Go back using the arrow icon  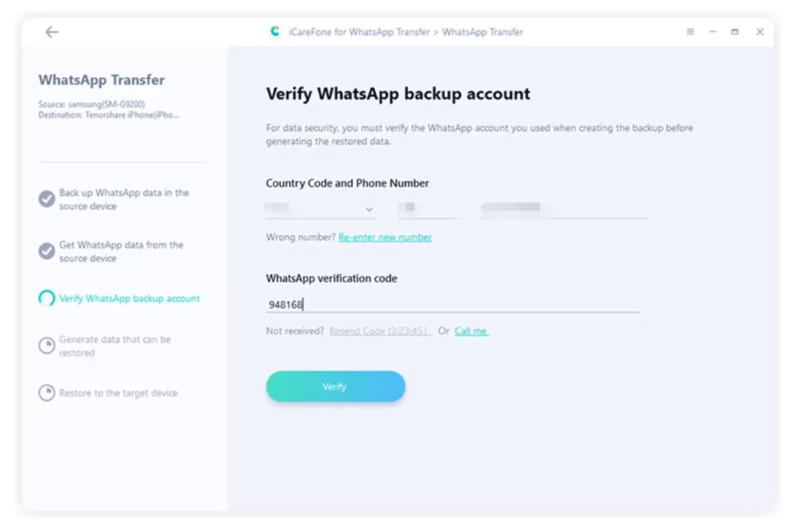click(x=52, y=32)
